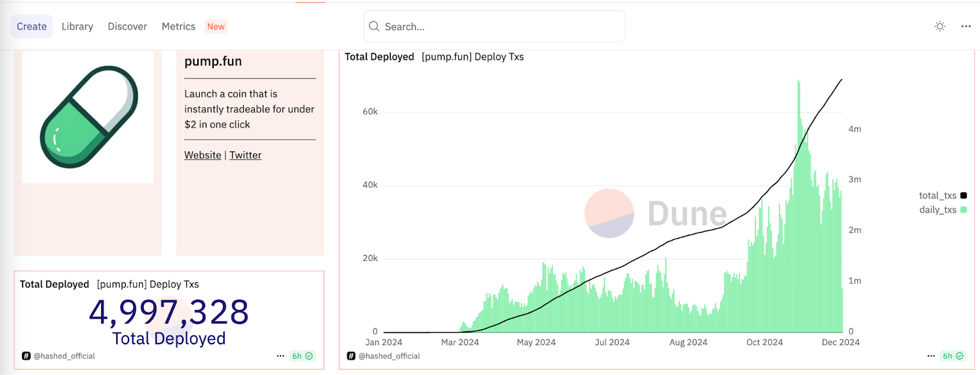Click the 'Launch a coin' description text
980x375 pixels.
coord(249,109)
